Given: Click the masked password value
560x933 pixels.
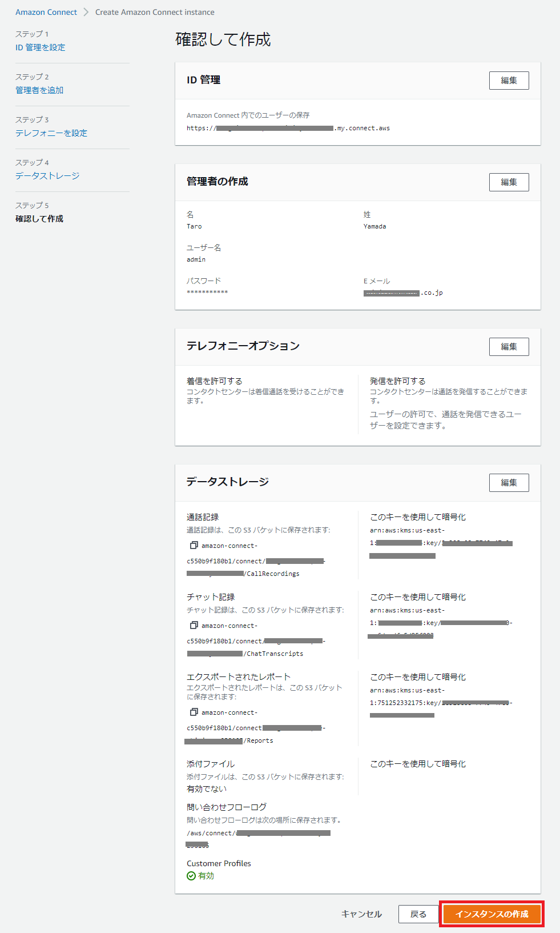Looking at the screenshot, I should click(x=207, y=293).
